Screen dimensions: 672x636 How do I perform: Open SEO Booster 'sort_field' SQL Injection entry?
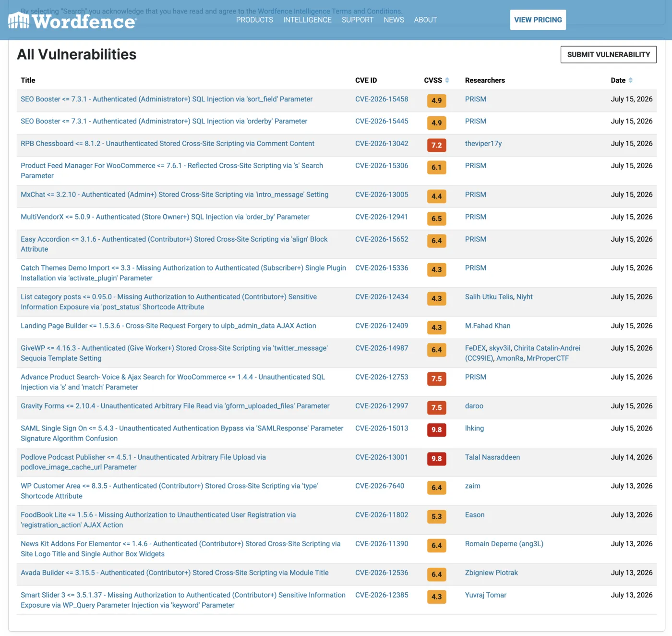pyautogui.click(x=167, y=99)
